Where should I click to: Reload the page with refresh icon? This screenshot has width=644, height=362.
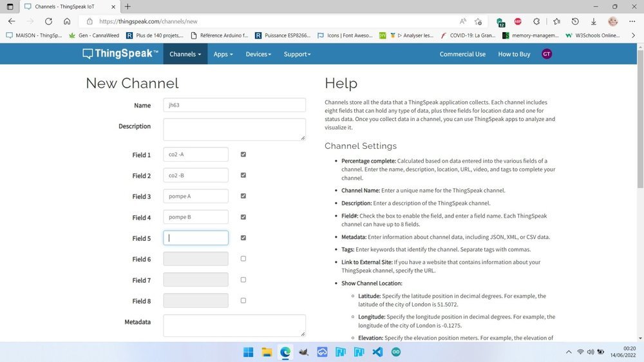[48, 21]
